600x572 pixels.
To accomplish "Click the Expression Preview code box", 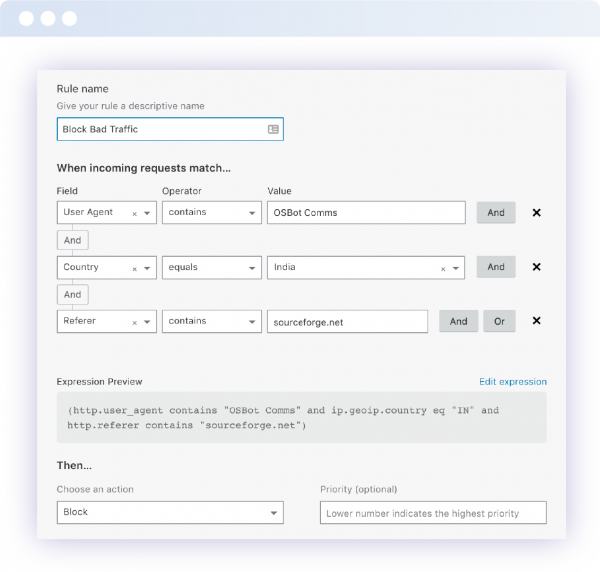I will click(x=302, y=417).
